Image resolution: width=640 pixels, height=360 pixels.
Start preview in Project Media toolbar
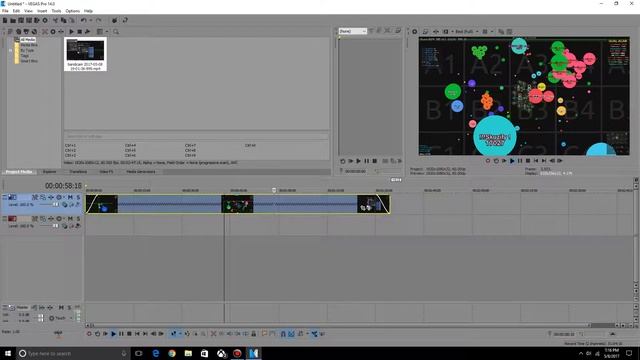click(x=71, y=31)
